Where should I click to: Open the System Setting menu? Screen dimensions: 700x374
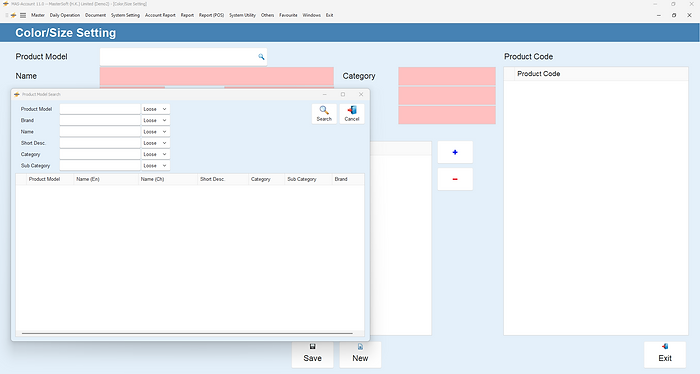pos(125,15)
